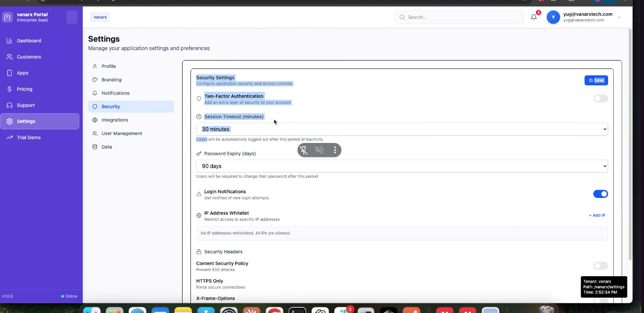
Task: Click the muted speaker icon
Action: click(x=319, y=150)
